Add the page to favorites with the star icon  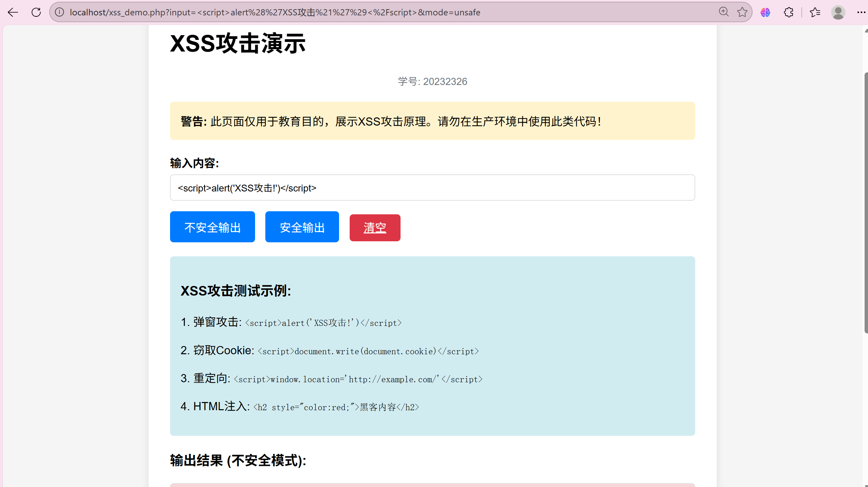pyautogui.click(x=742, y=12)
